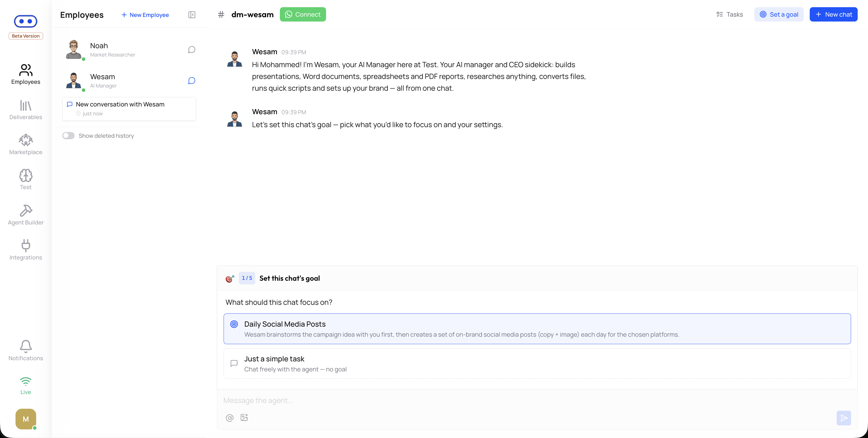Viewport: 868px width, 438px height.
Task: Toggle Show deleted history switch
Action: tap(68, 136)
